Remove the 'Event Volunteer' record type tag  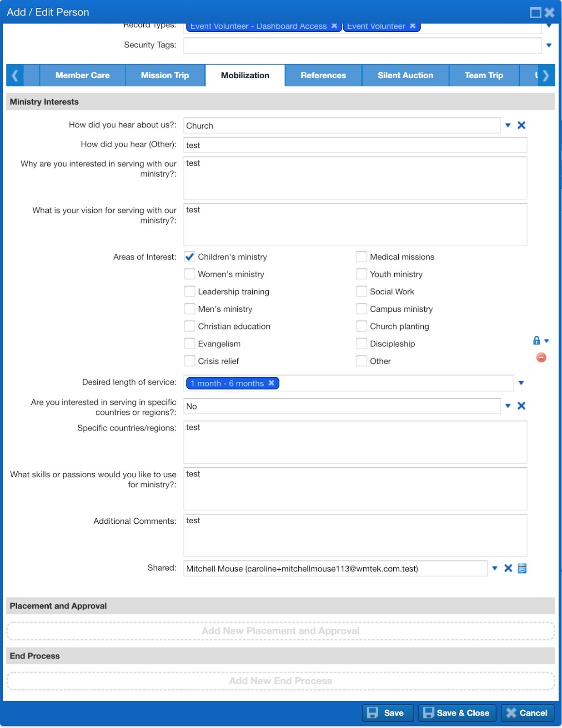coord(413,26)
